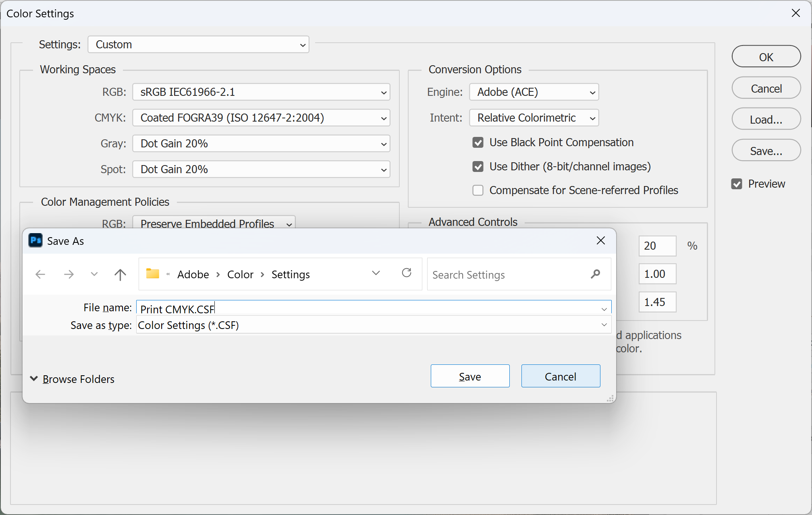Viewport: 812px width, 515px height.
Task: Refresh the Settings folder listing
Action: point(407,273)
